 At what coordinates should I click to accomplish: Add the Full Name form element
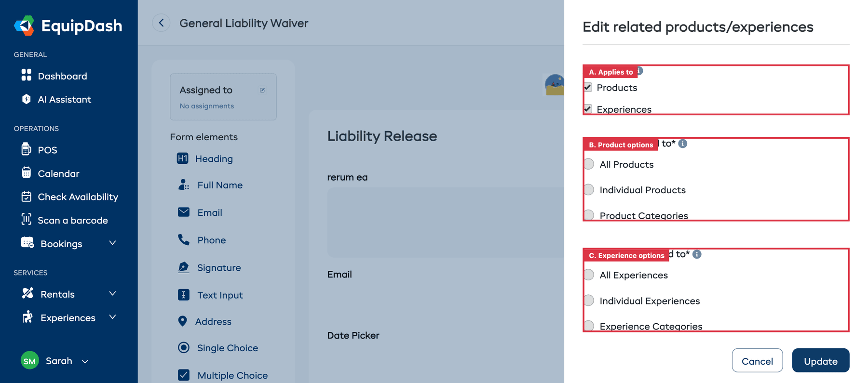coord(220,185)
